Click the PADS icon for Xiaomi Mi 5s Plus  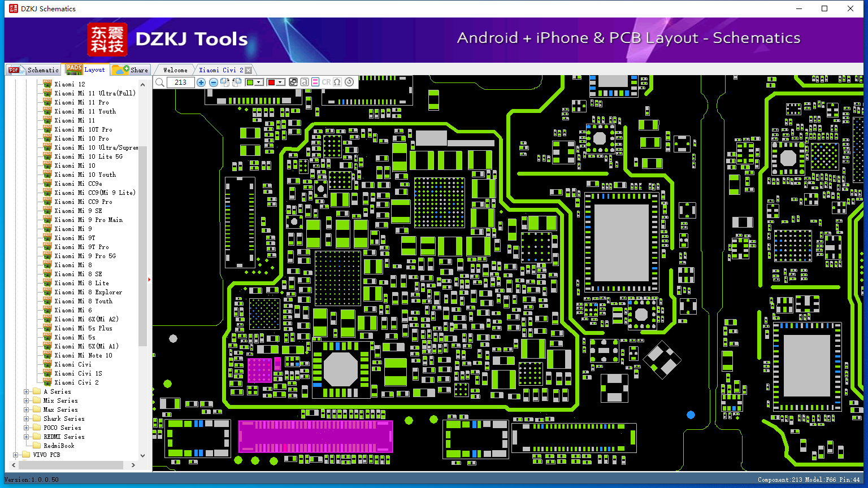click(x=47, y=328)
